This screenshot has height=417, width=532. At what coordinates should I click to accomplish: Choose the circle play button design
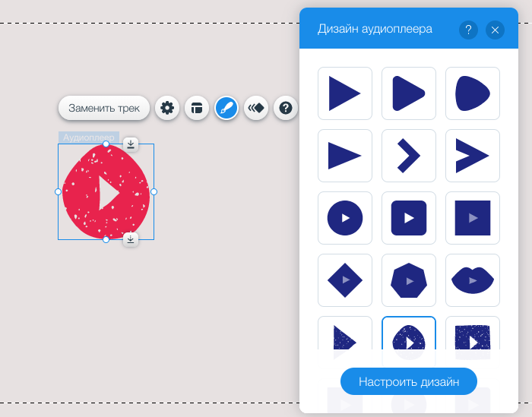pos(345,218)
